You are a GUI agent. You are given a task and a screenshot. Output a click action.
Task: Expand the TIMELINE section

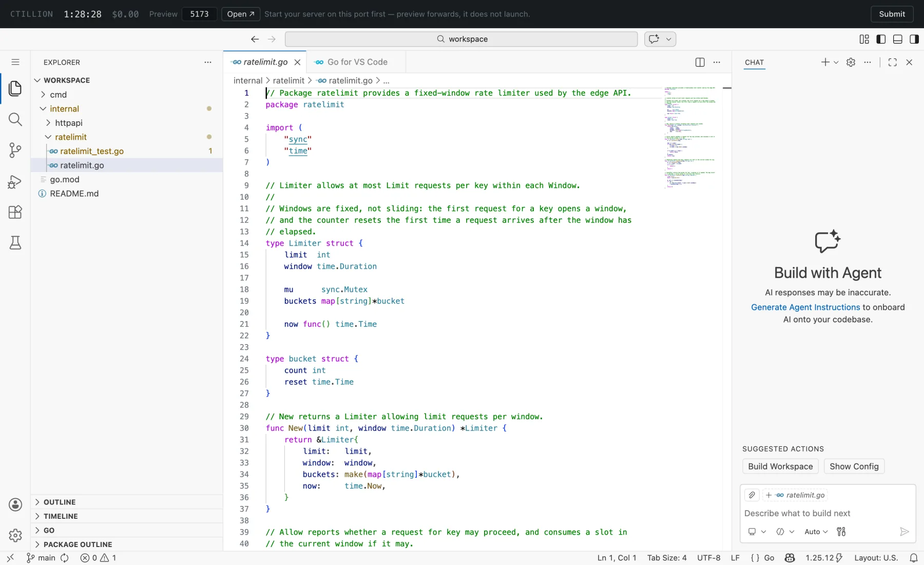127,516
